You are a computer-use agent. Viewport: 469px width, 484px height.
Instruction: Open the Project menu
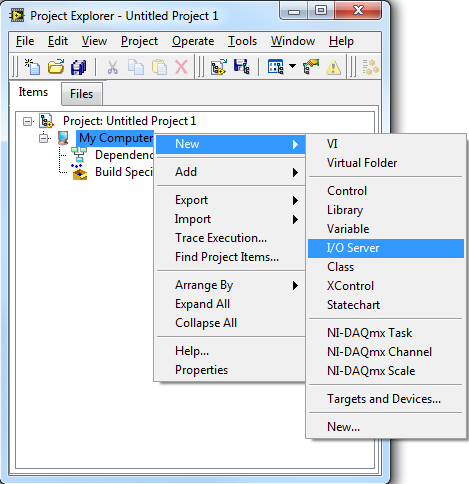139,41
